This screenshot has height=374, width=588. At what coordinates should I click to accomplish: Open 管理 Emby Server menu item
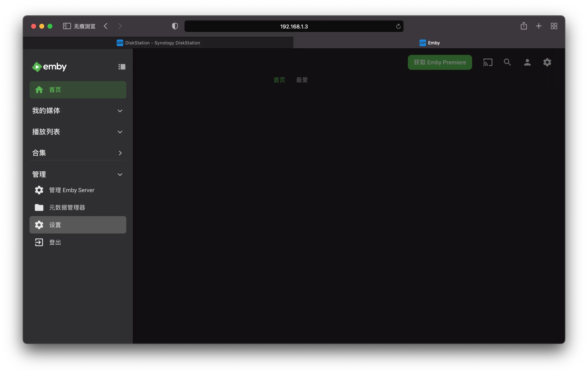point(78,190)
